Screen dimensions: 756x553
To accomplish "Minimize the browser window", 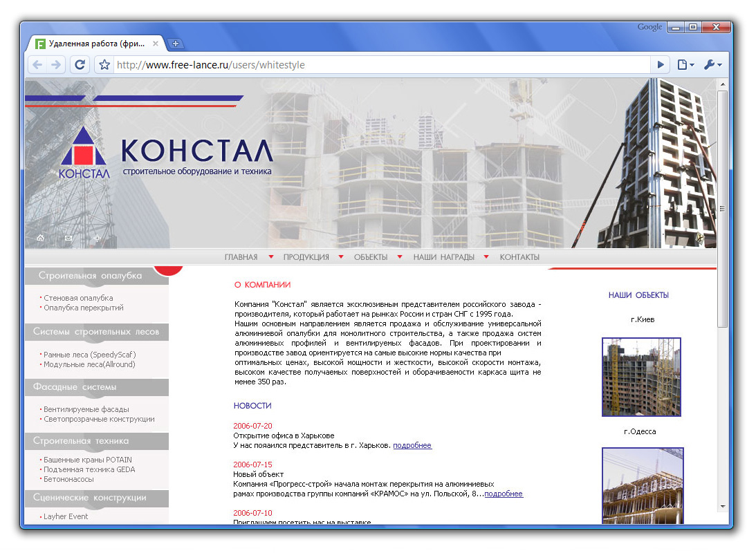I will (676, 28).
